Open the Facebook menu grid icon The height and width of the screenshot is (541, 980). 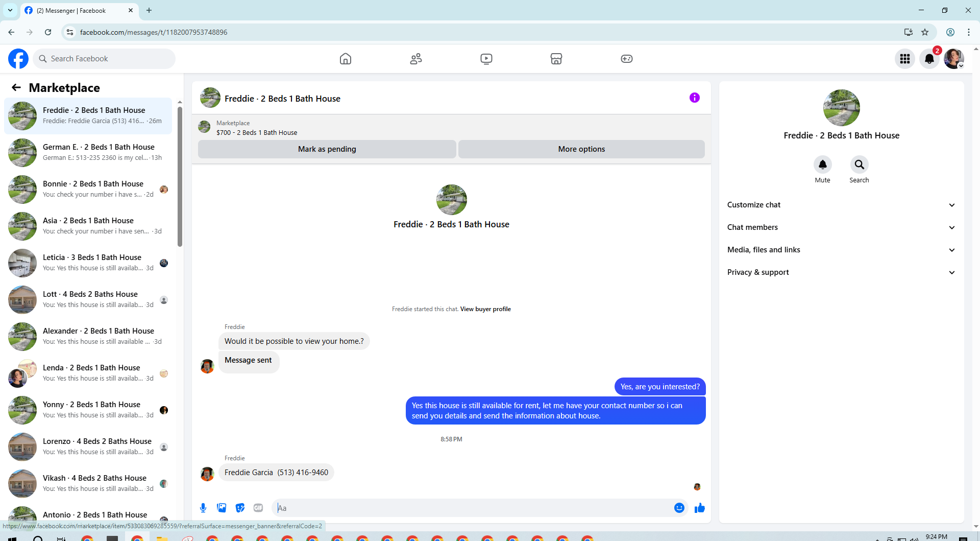(x=905, y=59)
